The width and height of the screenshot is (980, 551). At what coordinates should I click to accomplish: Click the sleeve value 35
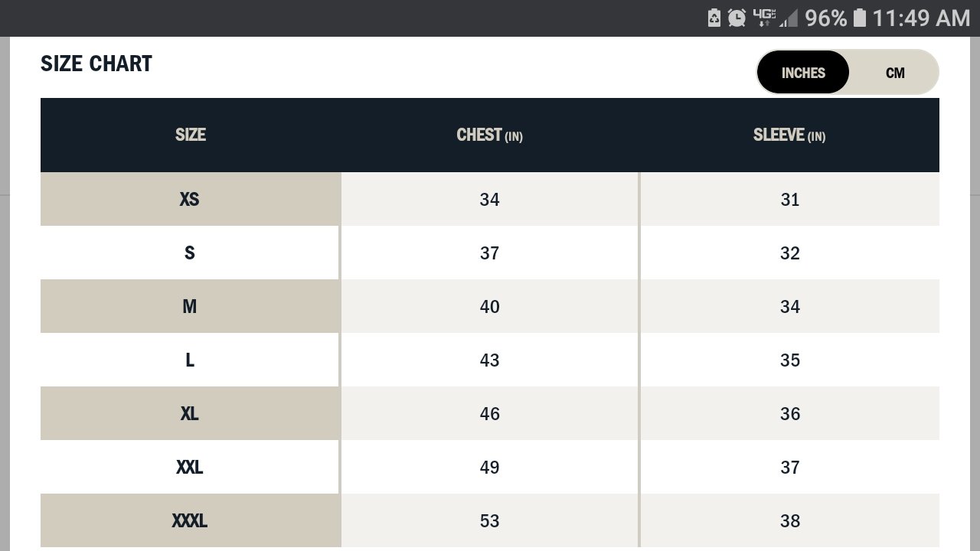(789, 360)
